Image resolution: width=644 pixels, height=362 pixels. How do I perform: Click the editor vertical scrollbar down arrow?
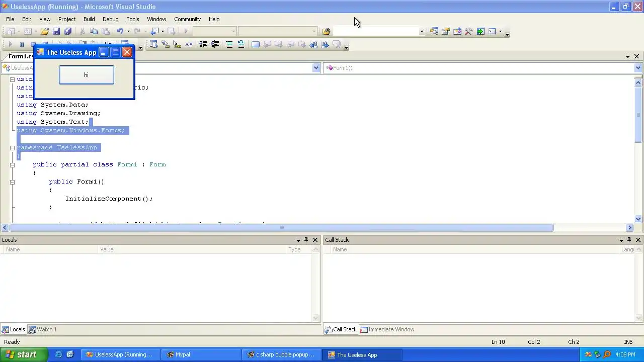tap(638, 219)
